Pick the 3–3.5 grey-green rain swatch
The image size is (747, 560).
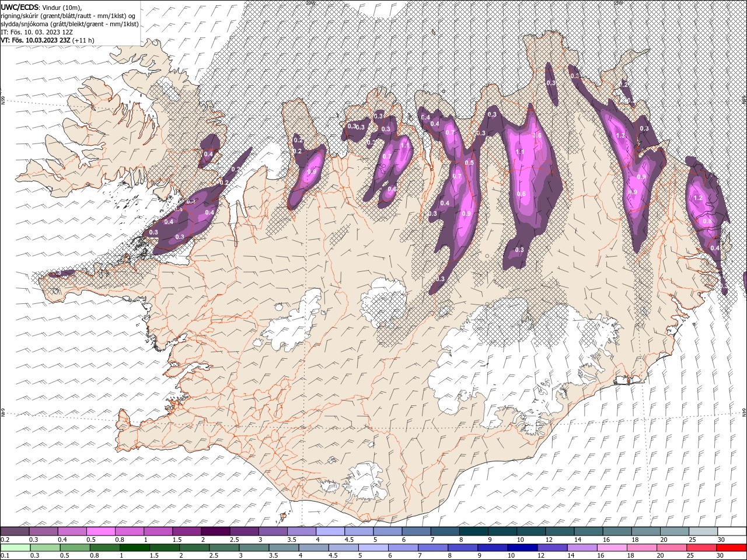[253, 548]
